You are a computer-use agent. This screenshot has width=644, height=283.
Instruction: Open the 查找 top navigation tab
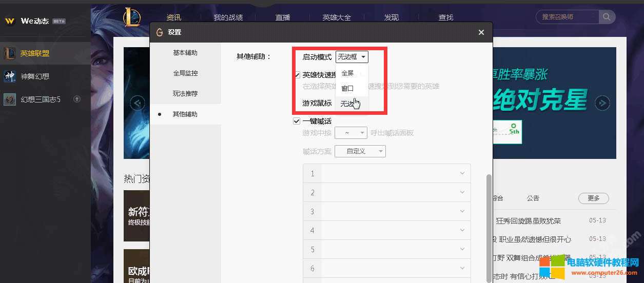(x=446, y=17)
